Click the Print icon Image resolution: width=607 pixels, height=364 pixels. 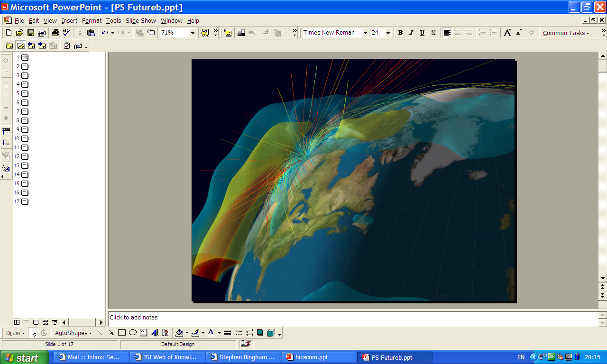pos(55,33)
